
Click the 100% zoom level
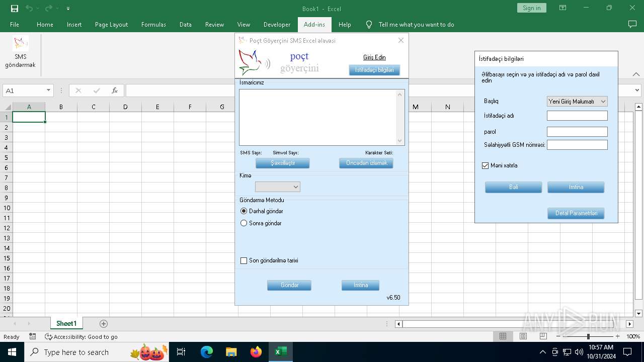point(633,336)
